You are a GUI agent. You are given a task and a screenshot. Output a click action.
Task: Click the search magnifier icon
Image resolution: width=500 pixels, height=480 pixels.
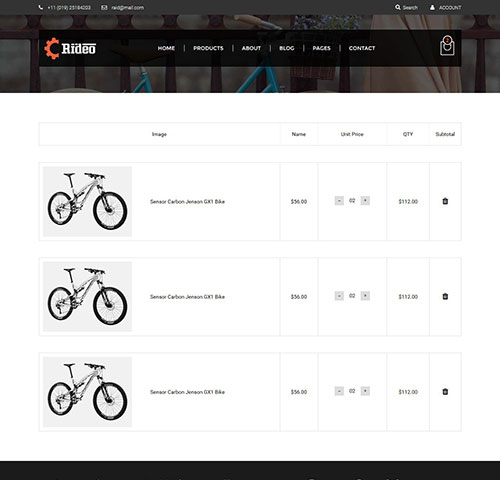(x=398, y=7)
